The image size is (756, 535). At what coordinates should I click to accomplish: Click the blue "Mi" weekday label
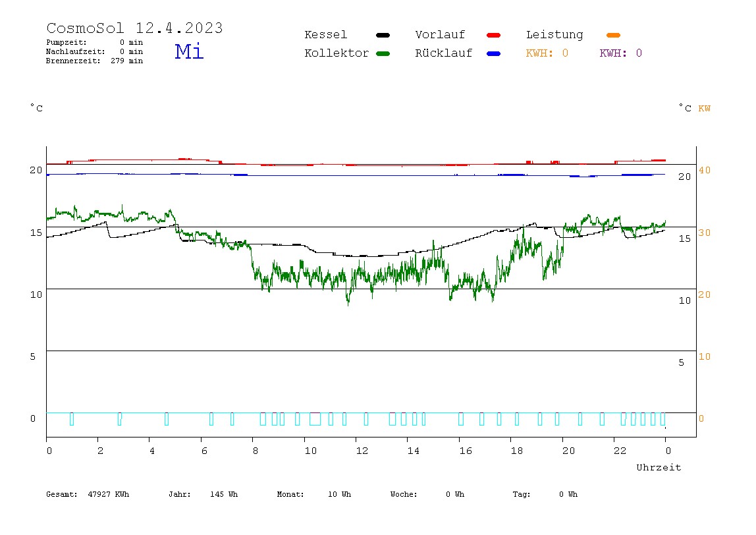(189, 51)
